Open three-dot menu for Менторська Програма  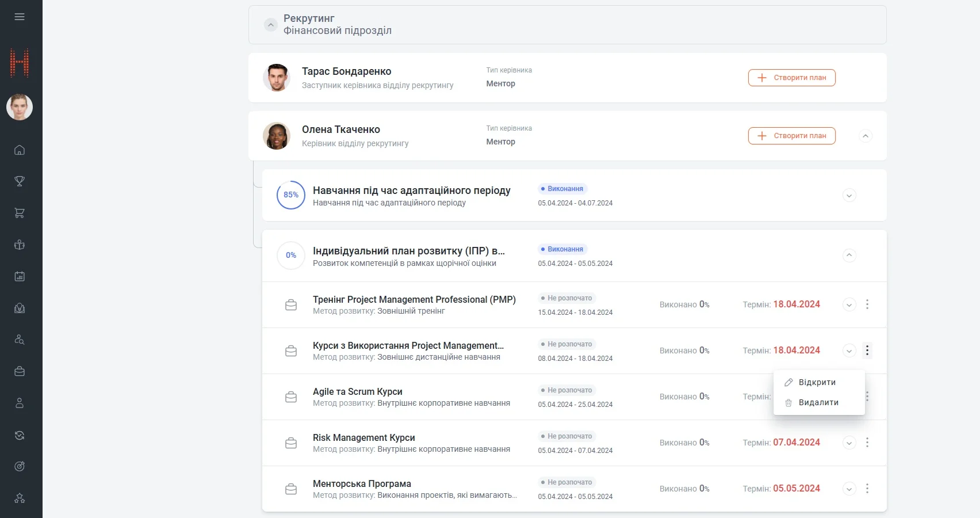coord(867,489)
